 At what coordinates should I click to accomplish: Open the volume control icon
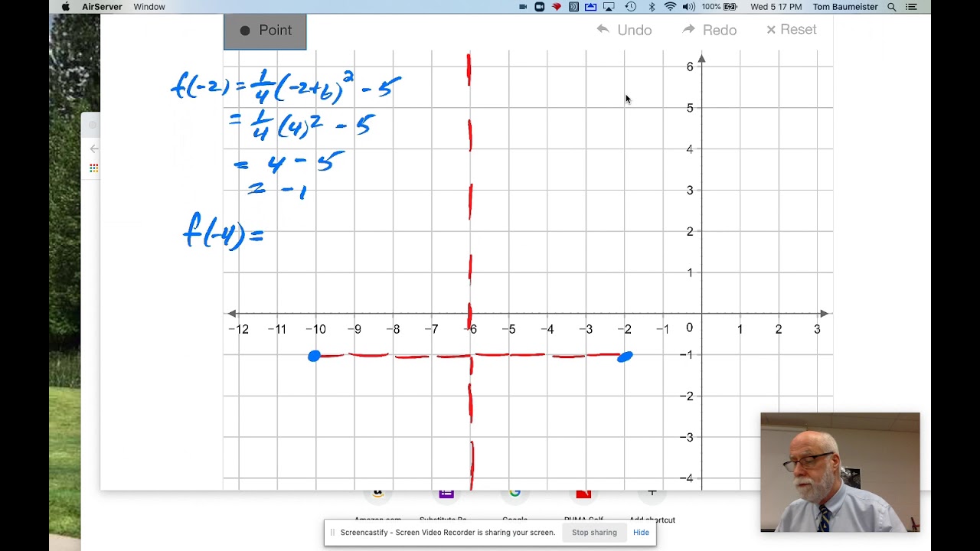click(x=688, y=7)
